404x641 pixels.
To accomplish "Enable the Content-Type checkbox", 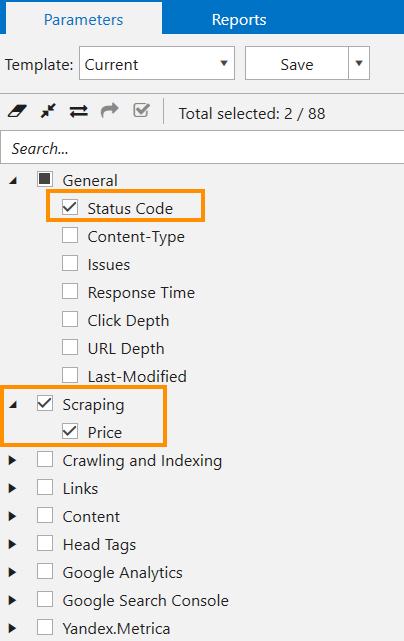I will (x=70, y=235).
